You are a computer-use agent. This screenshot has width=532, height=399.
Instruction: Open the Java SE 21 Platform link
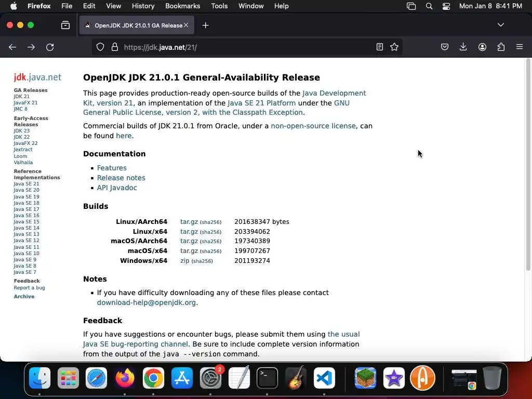262,103
